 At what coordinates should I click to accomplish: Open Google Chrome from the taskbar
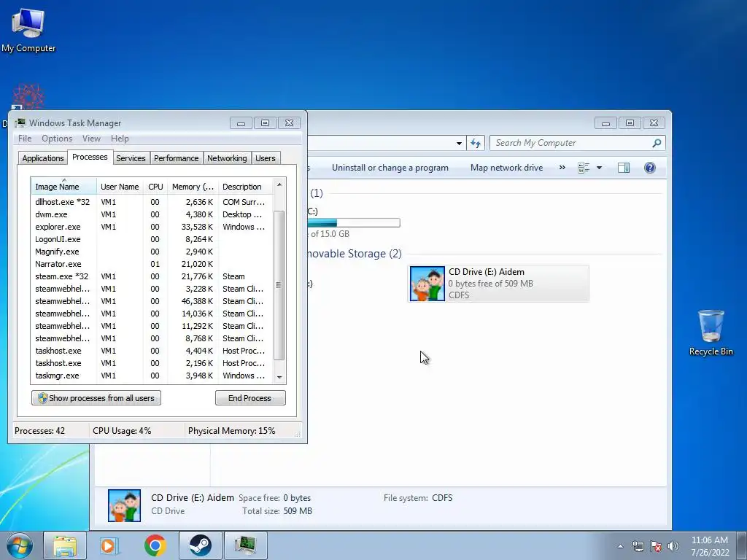155,545
